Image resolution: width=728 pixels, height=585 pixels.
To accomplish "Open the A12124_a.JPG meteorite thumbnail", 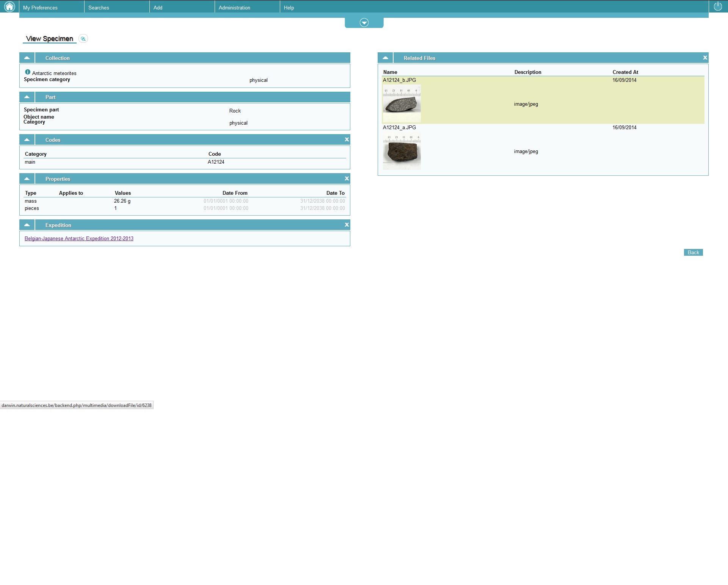I will pos(402,151).
